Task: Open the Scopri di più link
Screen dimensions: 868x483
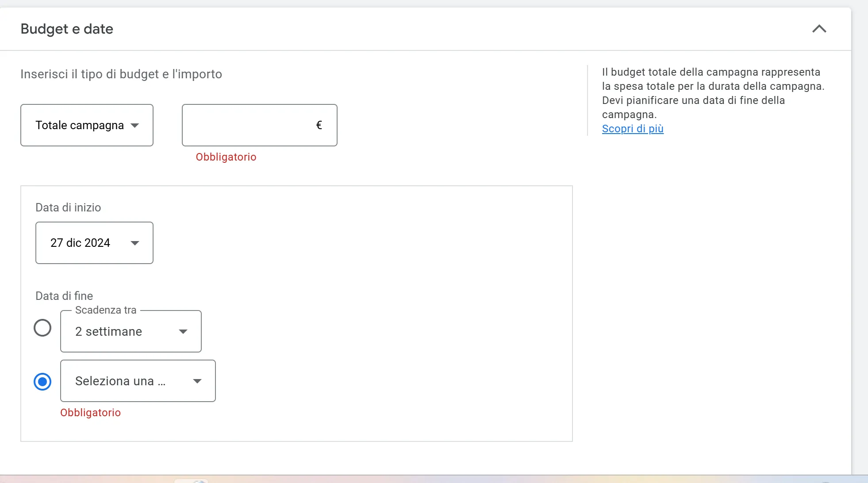Action: (632, 129)
